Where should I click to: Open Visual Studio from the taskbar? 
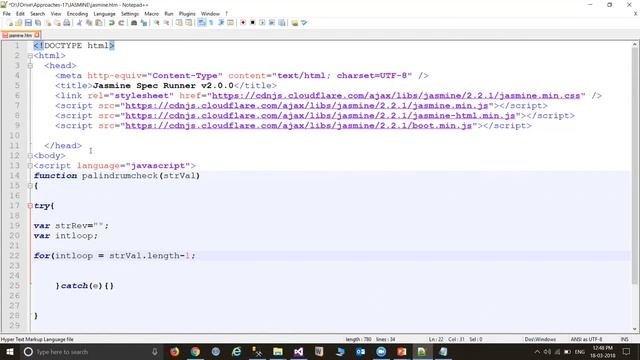tap(298, 351)
